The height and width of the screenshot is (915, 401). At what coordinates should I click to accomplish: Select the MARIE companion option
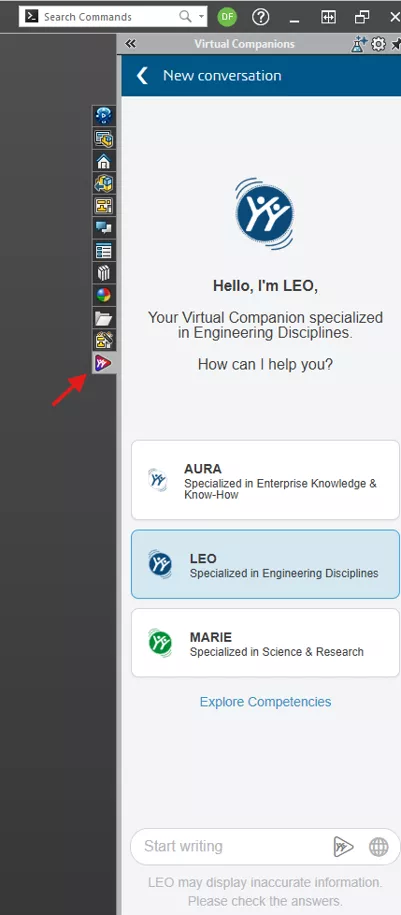point(266,643)
